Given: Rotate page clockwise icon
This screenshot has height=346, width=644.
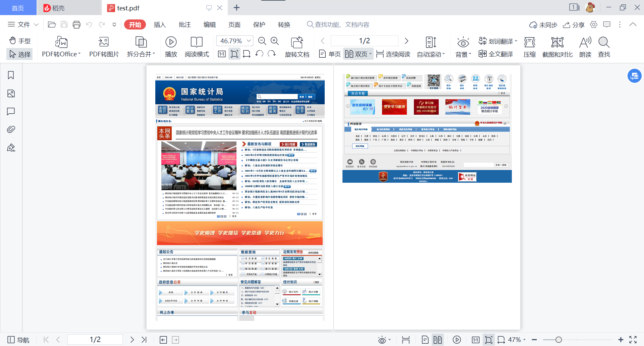Looking at the screenshot, I should [272, 54].
